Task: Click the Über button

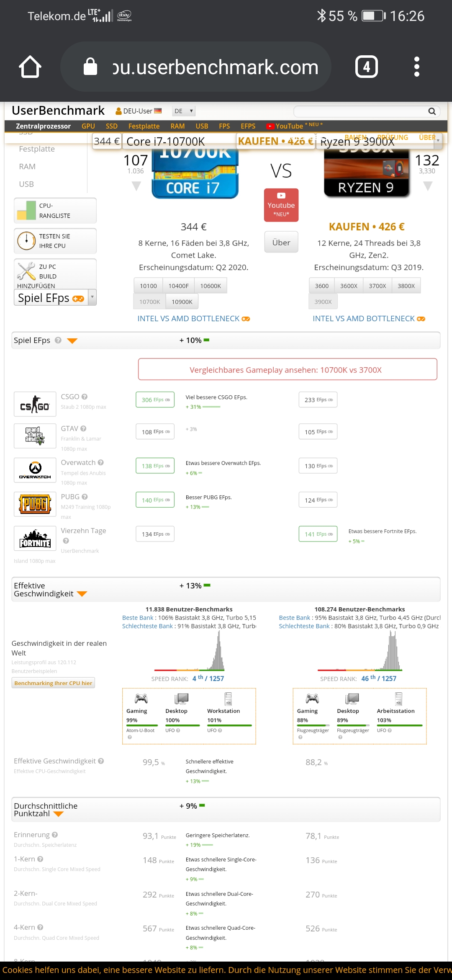Action: coord(281,242)
